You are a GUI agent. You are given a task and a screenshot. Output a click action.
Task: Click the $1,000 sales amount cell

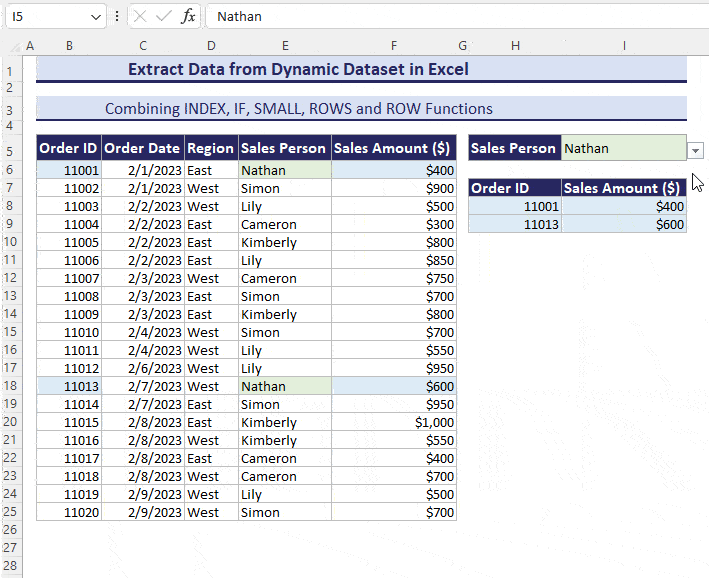click(393, 422)
